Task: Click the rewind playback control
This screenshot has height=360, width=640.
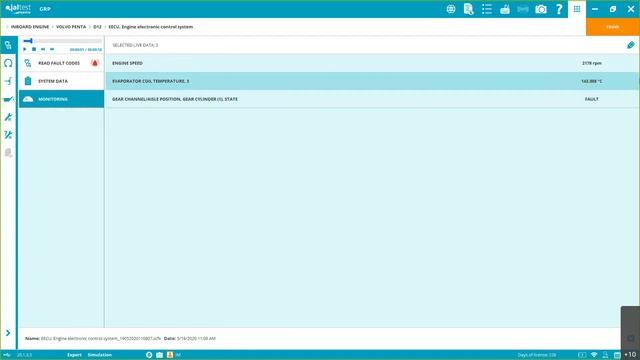Action: 43,49
